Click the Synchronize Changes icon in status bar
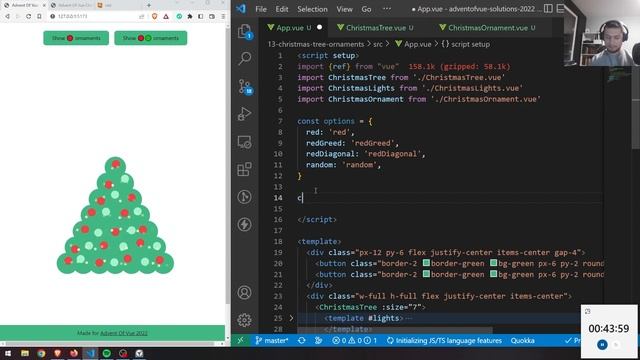The image size is (640, 360). point(302,340)
